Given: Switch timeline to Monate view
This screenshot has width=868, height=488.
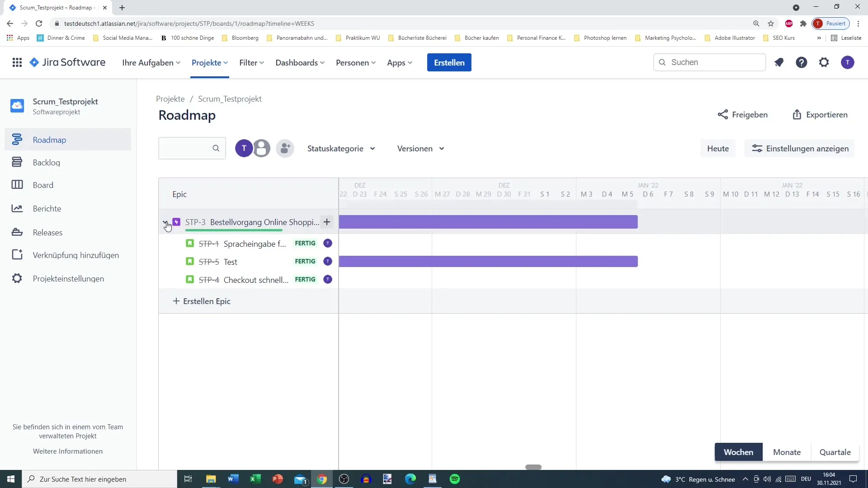Looking at the screenshot, I should (787, 452).
